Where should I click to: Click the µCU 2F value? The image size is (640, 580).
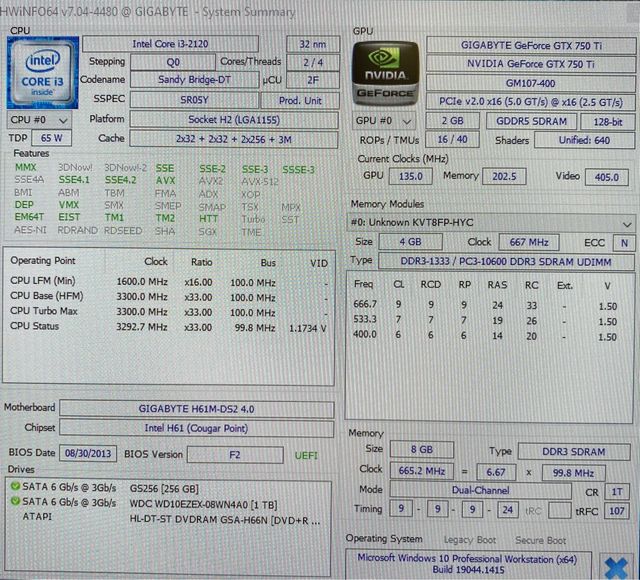pyautogui.click(x=313, y=80)
